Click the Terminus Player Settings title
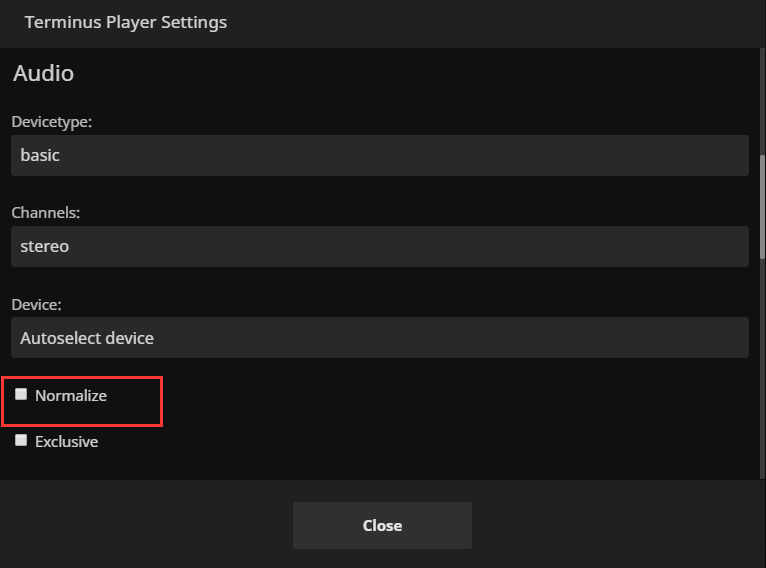Image resolution: width=766 pixels, height=568 pixels. point(126,22)
